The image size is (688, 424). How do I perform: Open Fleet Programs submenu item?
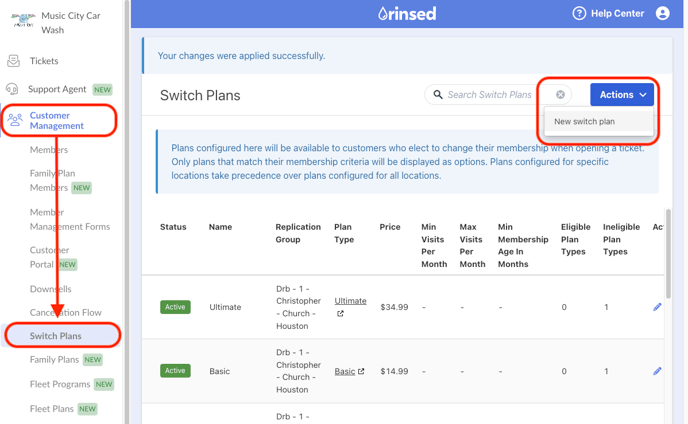(x=60, y=384)
